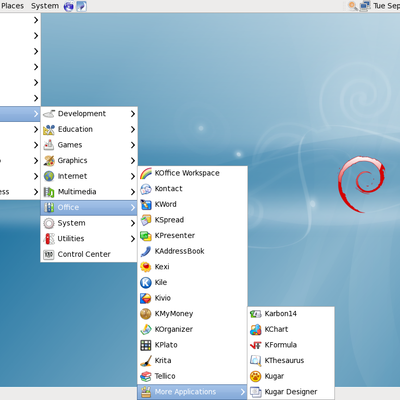Click the network monitor tray icon
400x400 pixels.
(365, 6)
